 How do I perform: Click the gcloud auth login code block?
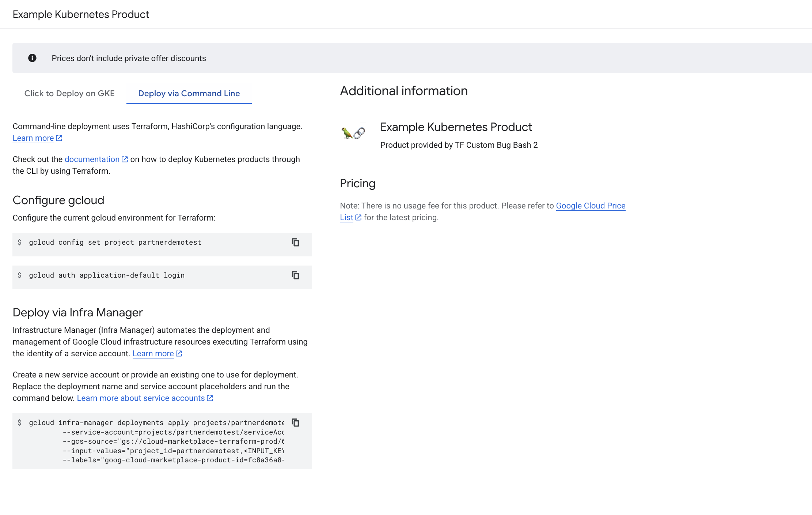146,277
